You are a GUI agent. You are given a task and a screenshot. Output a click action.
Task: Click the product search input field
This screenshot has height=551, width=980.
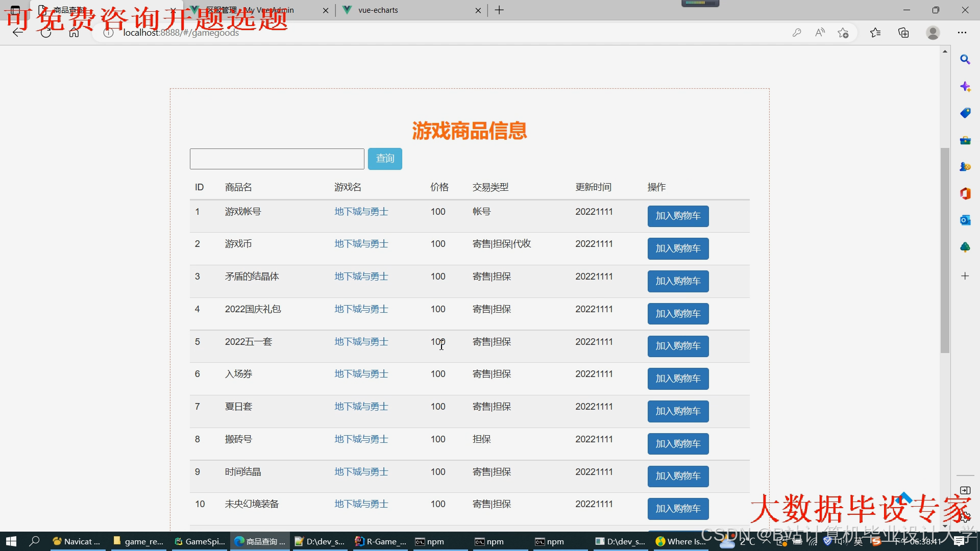pos(277,159)
